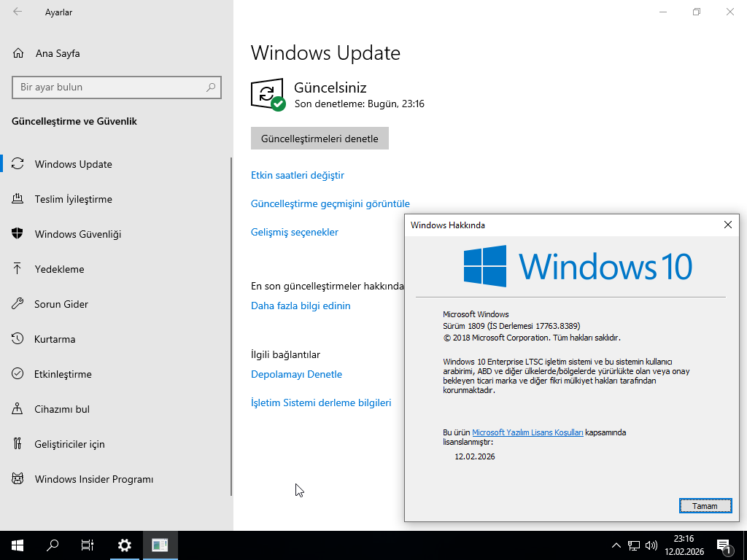Click the search magnifier in settings box
This screenshot has height=560, width=747.
click(x=211, y=87)
